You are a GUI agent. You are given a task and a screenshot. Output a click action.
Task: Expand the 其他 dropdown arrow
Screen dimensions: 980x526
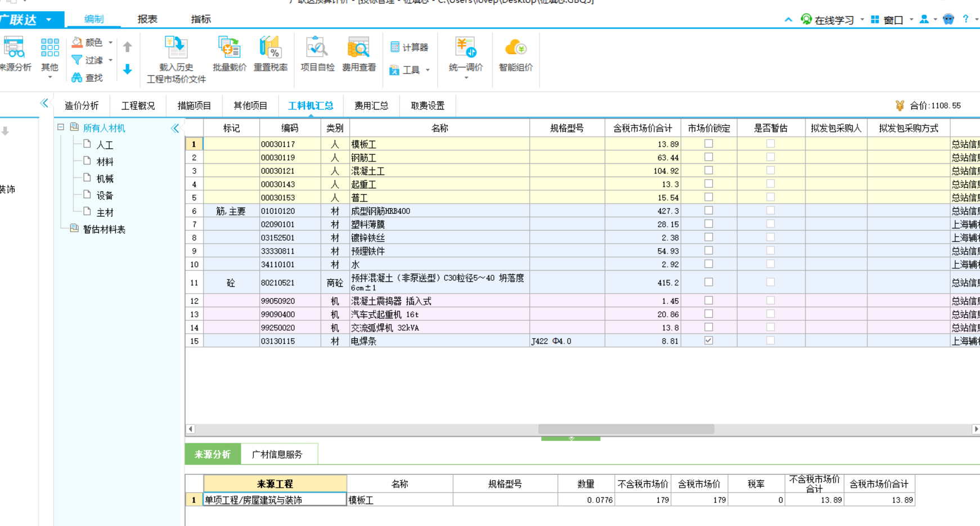tap(50, 78)
